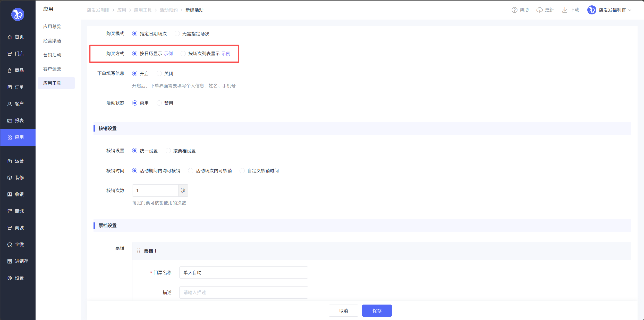This screenshot has width=644, height=320.
Task: Open the 订单 orders icon
Action: (x=10, y=87)
